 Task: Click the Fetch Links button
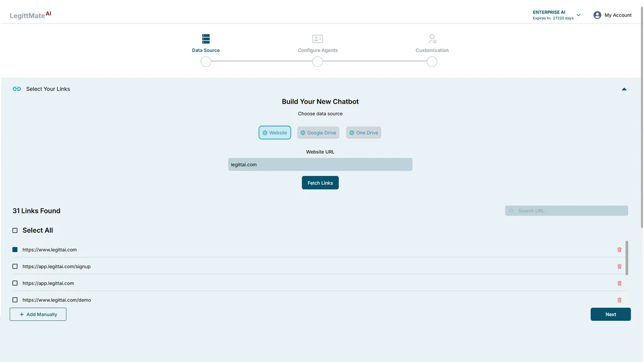320,183
